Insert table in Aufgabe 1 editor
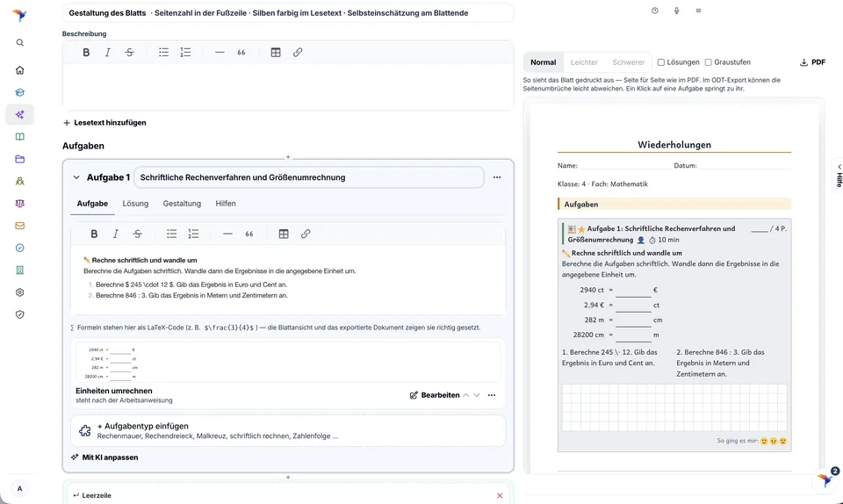This screenshot has width=843, height=504. 284,234
